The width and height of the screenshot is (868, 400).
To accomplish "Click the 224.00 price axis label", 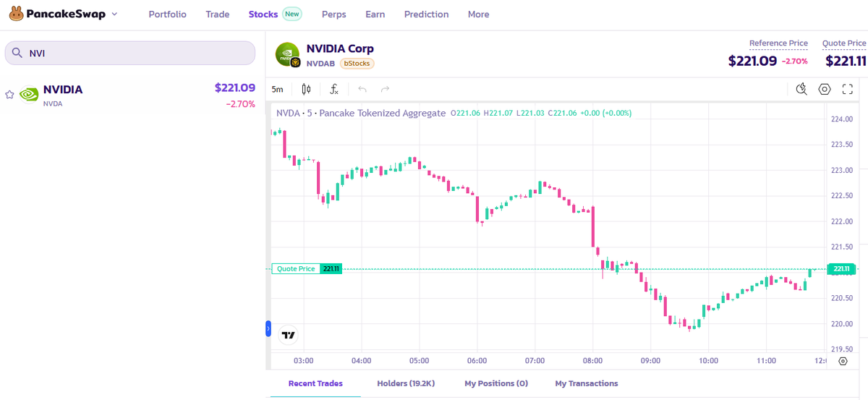I will point(842,119).
